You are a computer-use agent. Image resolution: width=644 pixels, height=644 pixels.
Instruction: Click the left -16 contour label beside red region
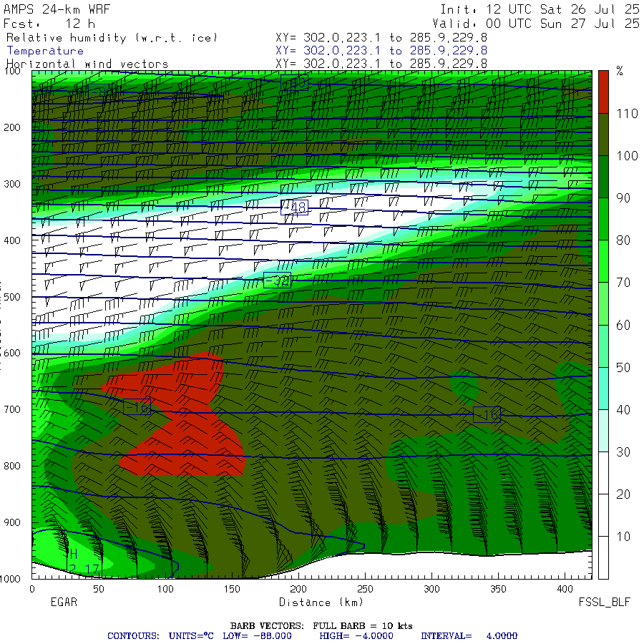pyautogui.click(x=137, y=406)
